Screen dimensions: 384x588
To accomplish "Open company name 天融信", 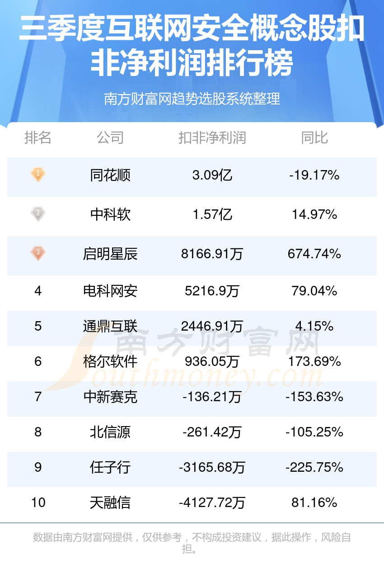I will point(110,503).
